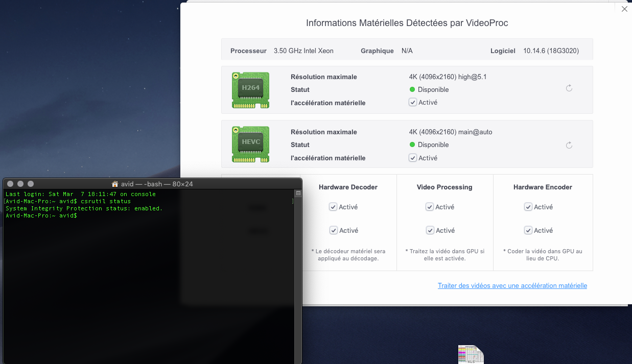Click 'Le décodeur matériel sera appliqué' note
Image resolution: width=632 pixels, height=364 pixels.
tap(348, 255)
